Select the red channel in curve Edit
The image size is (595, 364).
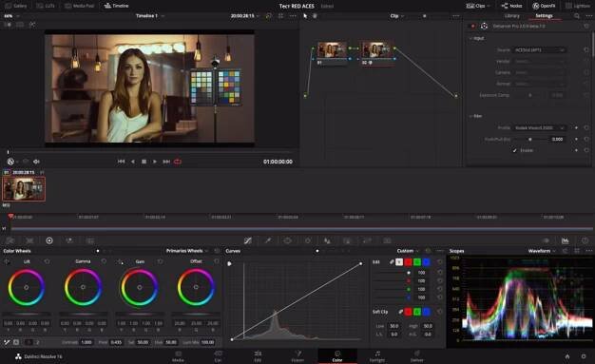tap(408, 262)
